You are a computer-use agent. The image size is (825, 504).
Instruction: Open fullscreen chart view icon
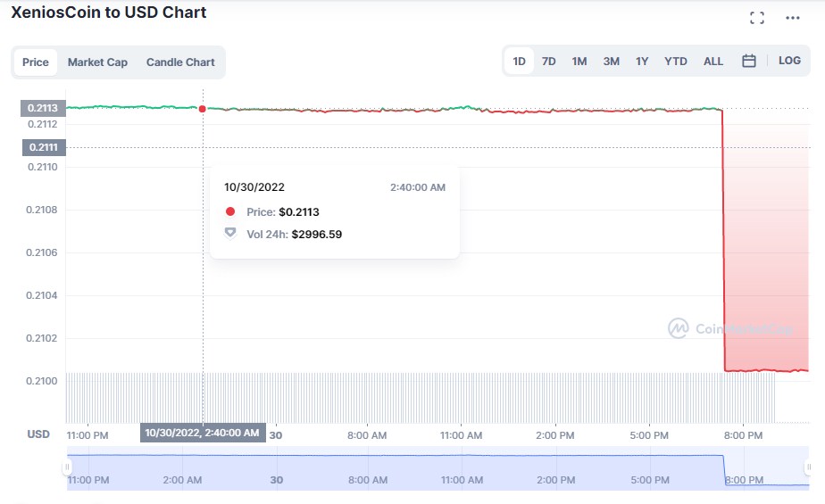[756, 18]
